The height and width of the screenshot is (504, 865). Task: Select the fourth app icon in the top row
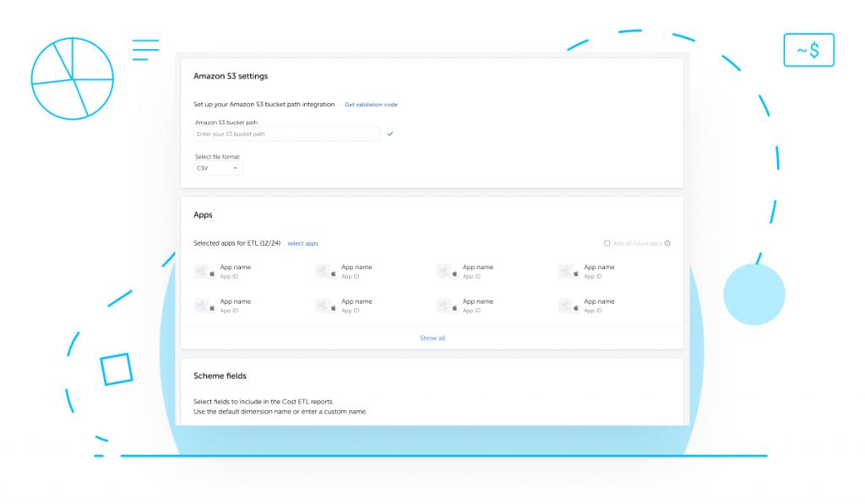tap(569, 271)
